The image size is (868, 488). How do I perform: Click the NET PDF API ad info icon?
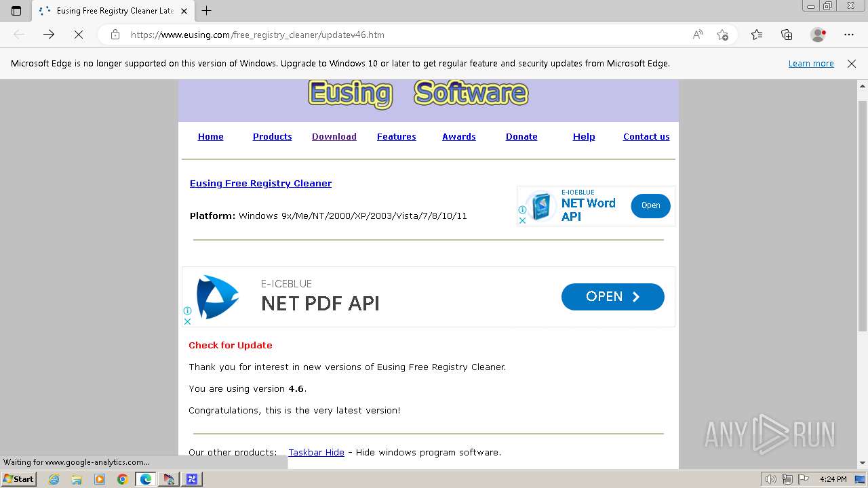click(x=187, y=311)
